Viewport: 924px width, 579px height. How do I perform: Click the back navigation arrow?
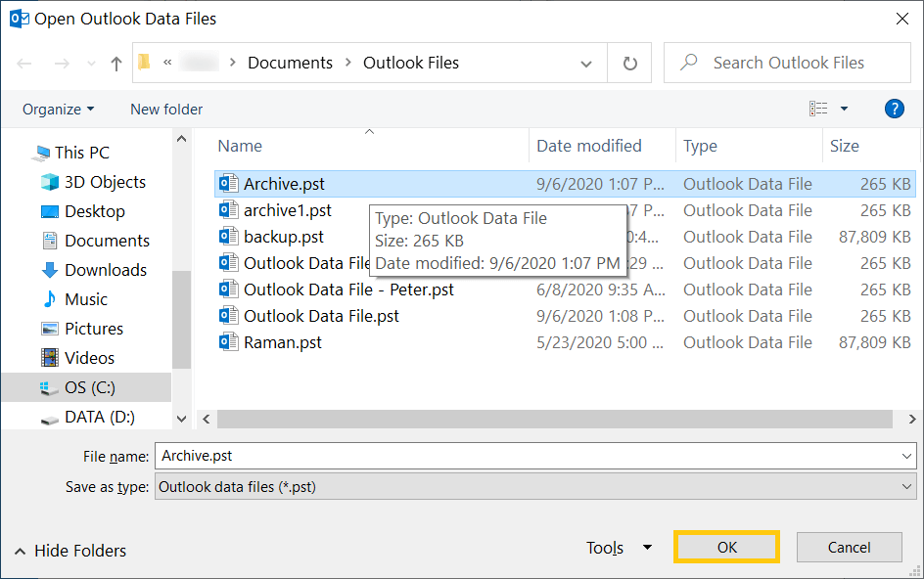point(24,63)
